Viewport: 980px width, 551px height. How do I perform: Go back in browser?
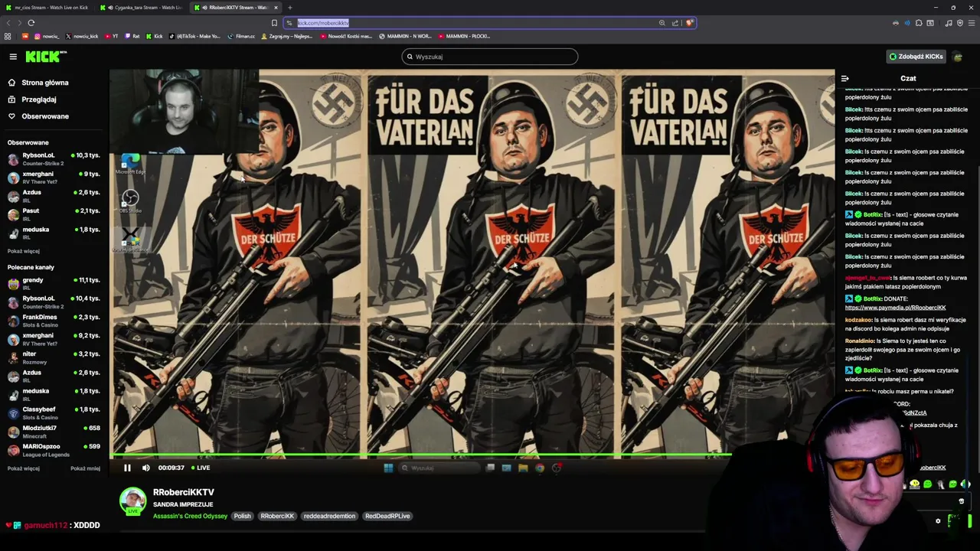pyautogui.click(x=8, y=23)
